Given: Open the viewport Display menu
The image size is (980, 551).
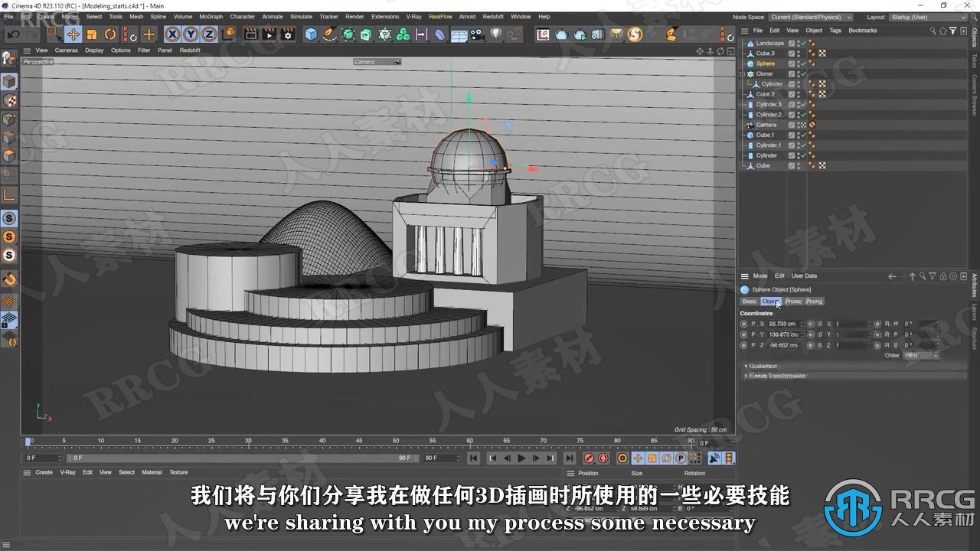Looking at the screenshot, I should click(x=94, y=51).
